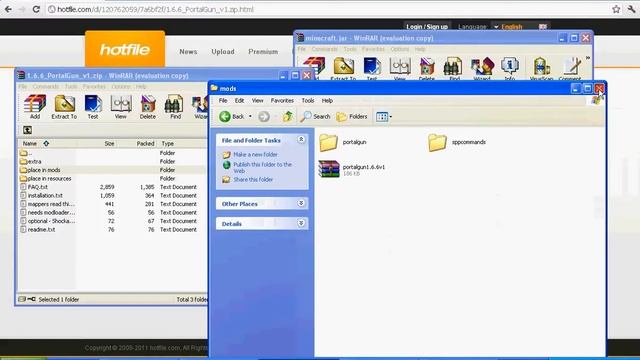640x360 pixels.
Task: Open Premium link on hotfile page
Action: tap(263, 52)
